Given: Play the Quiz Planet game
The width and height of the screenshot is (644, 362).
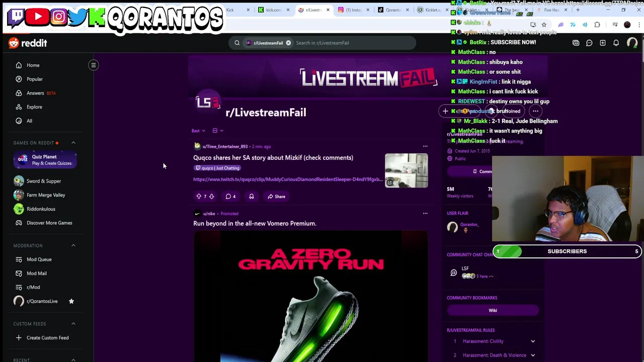Looking at the screenshot, I should [x=44, y=160].
